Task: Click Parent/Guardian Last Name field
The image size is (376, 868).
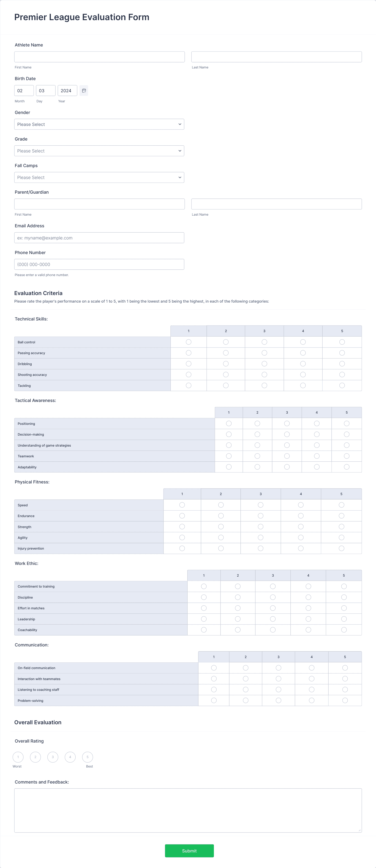Action: click(277, 204)
